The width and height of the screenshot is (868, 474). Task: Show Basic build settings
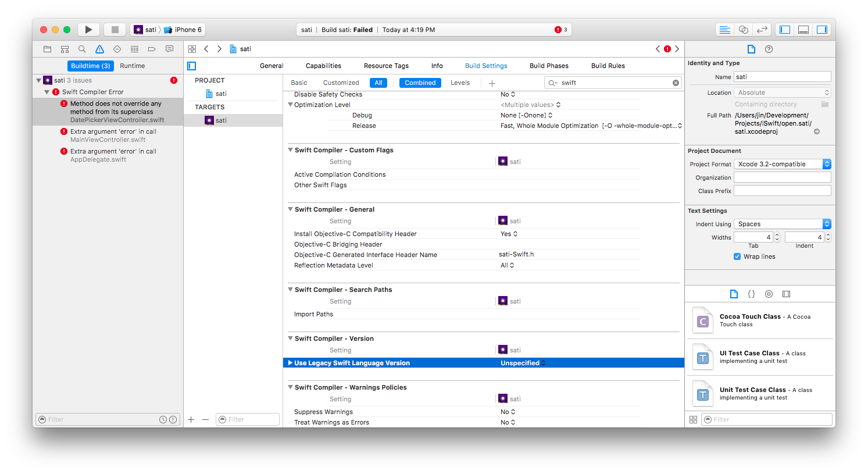pos(299,83)
